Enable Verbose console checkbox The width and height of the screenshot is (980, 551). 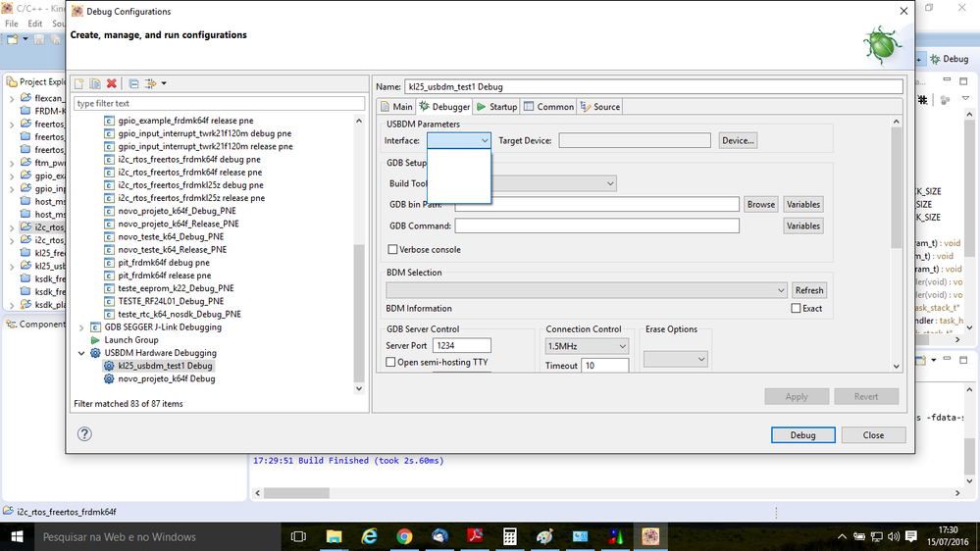[392, 249]
